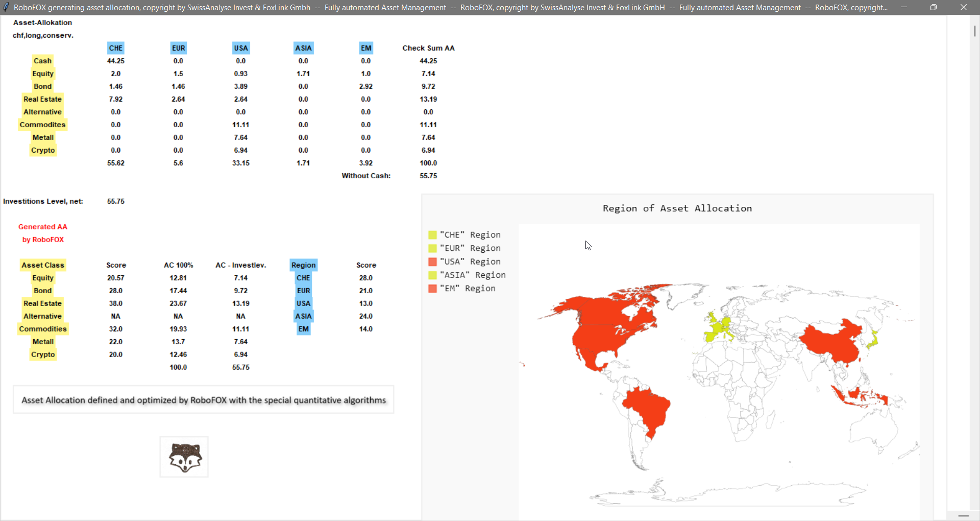
Task: Click the 28.0 score for CHE region
Action: [366, 278]
